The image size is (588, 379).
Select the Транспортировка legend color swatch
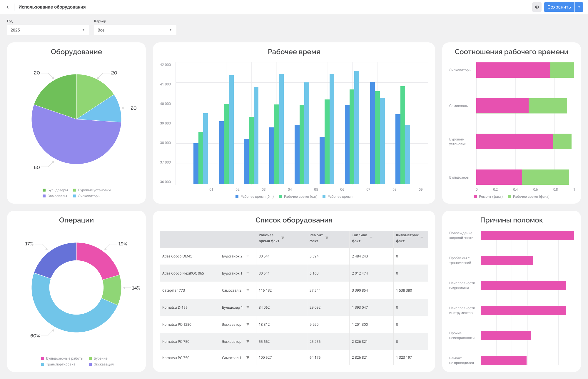tap(43, 364)
